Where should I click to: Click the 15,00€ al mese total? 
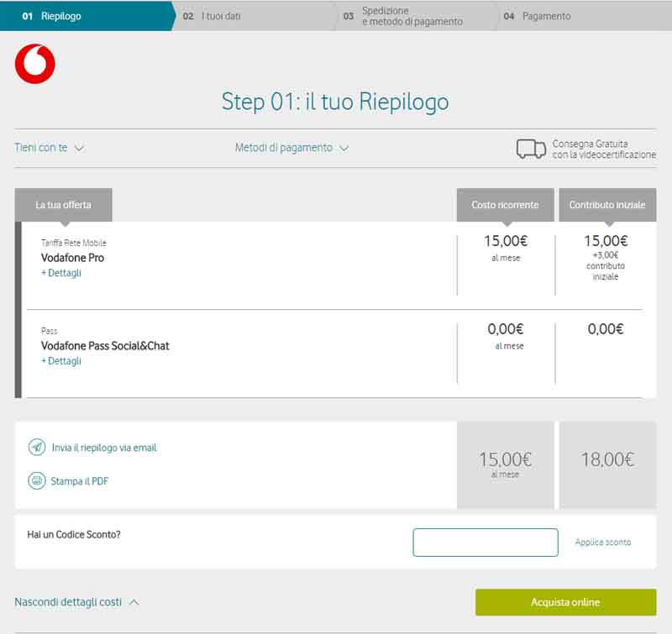tap(506, 464)
